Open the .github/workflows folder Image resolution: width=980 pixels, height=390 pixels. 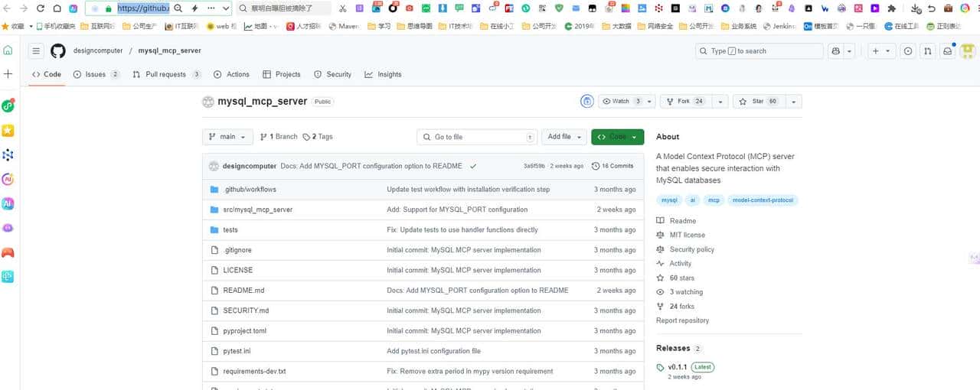(250, 189)
